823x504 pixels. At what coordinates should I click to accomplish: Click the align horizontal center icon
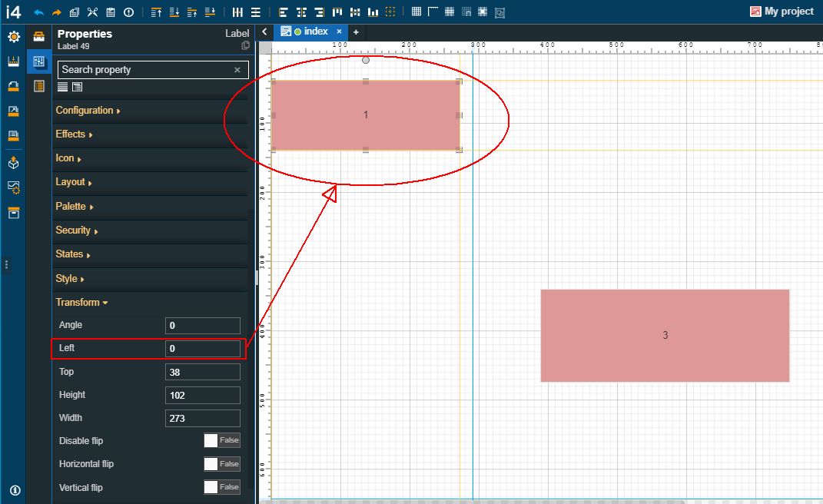301,12
